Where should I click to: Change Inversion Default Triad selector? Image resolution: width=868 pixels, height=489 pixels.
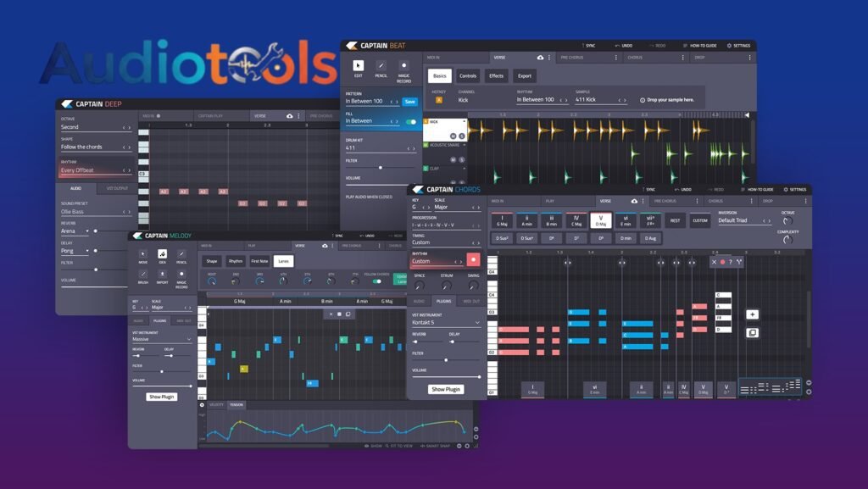tap(744, 220)
